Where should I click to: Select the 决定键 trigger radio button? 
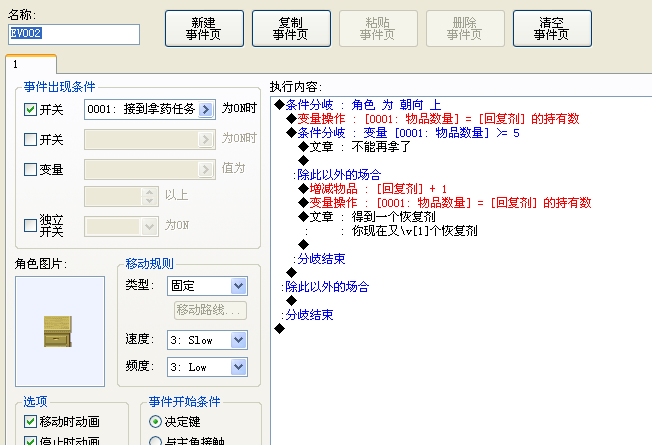[x=155, y=422]
